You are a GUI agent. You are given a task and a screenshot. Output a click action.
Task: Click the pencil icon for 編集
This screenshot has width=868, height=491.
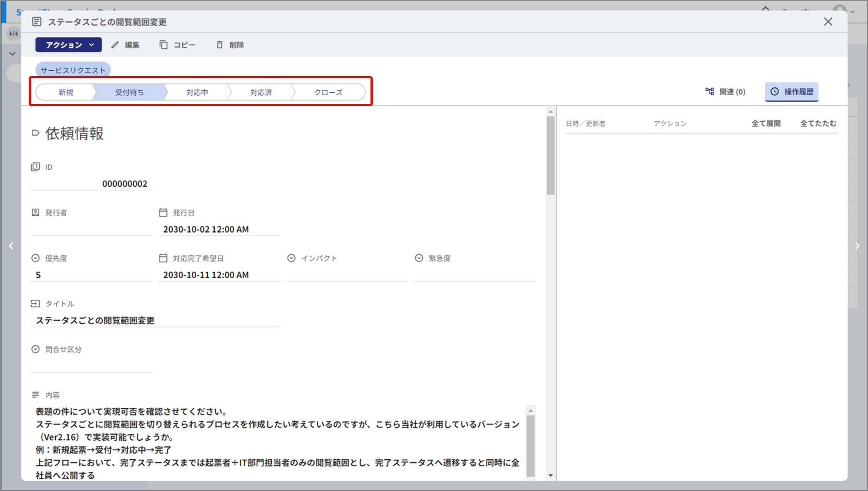(115, 45)
